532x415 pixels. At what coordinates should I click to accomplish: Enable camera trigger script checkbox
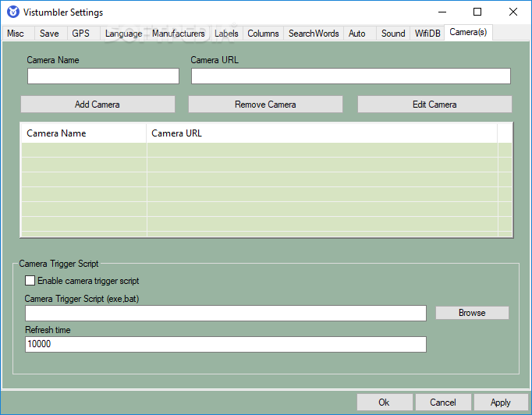coord(30,281)
